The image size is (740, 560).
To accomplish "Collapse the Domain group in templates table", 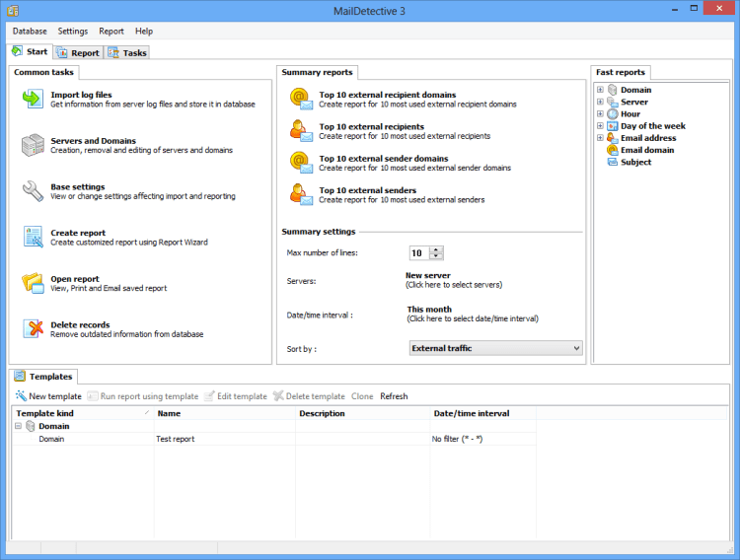I will click(18, 426).
